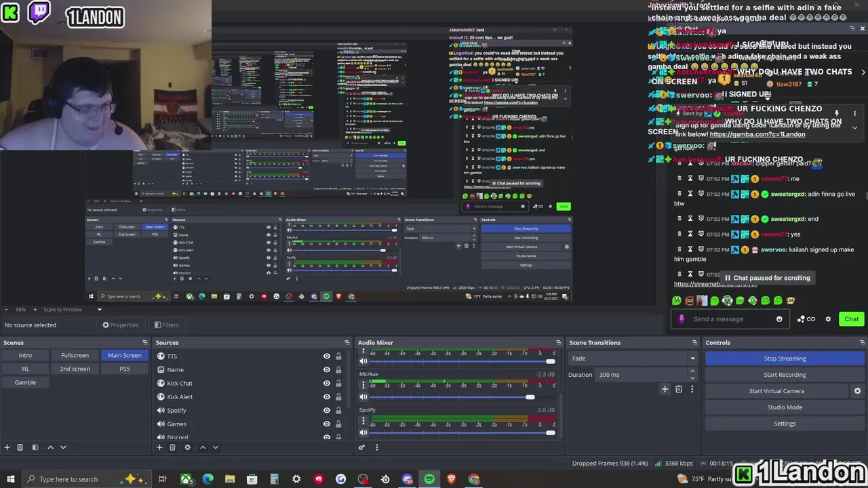Toggle lock on the Kick Chat source

[x=338, y=384]
